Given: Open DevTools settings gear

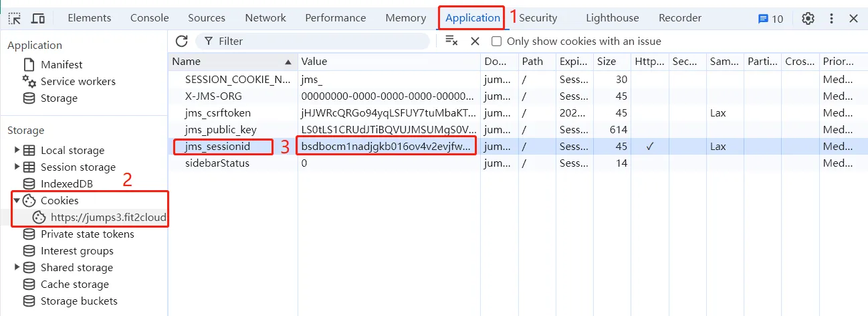Looking at the screenshot, I should (x=808, y=18).
